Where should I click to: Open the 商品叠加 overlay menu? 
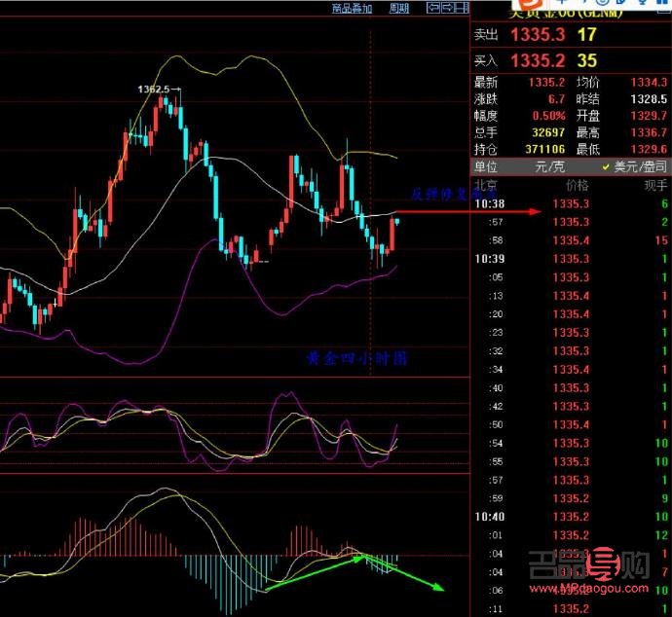352,9
